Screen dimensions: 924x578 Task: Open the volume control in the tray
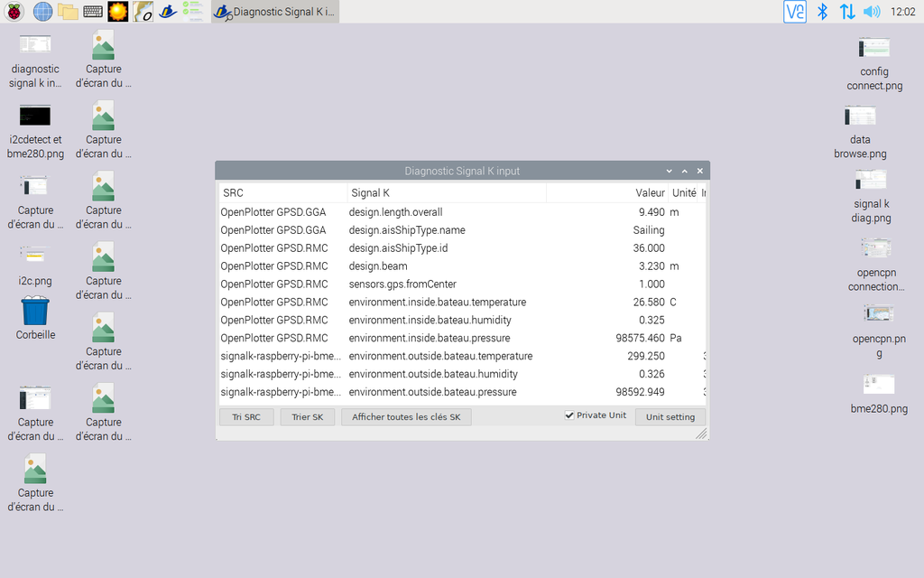click(x=872, y=11)
